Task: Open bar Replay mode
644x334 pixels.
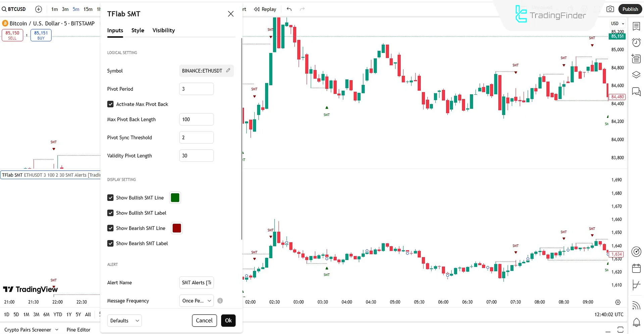Action: [265, 9]
